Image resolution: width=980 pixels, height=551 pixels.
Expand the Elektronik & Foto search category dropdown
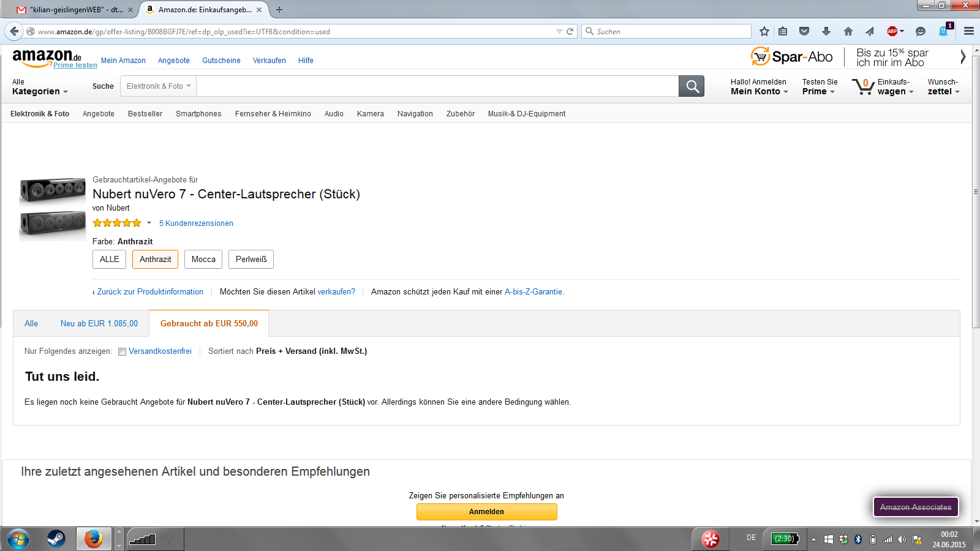[159, 86]
